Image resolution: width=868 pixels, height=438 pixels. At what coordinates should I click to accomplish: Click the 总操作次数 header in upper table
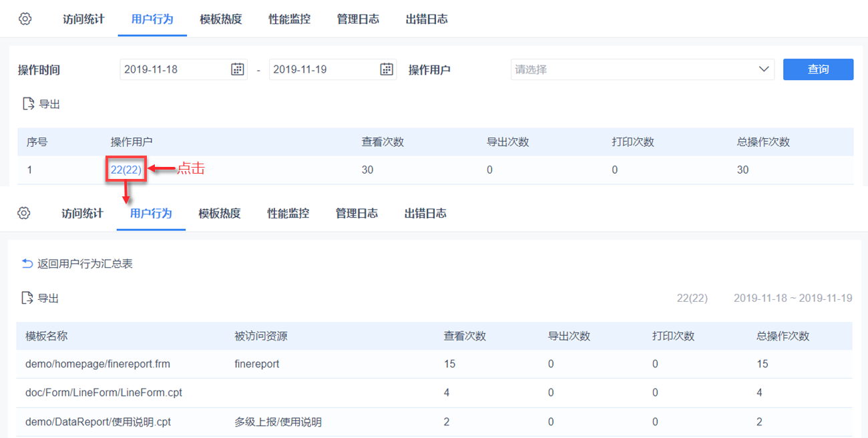763,142
